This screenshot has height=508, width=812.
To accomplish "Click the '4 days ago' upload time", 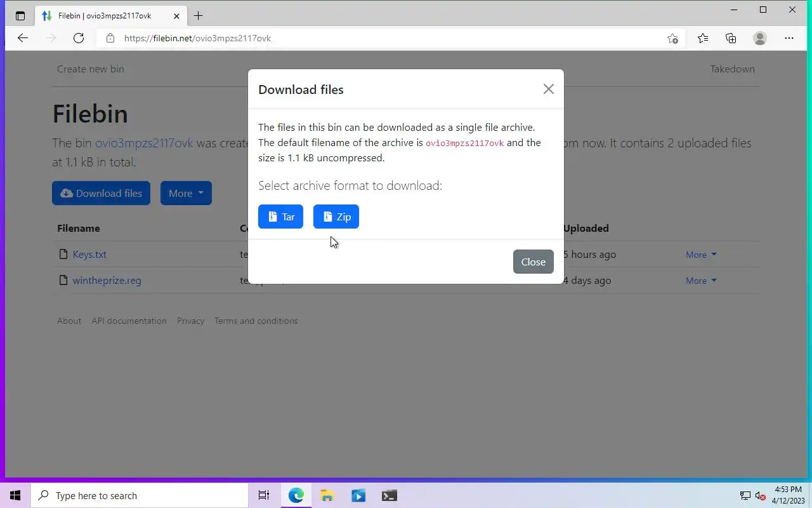I will (x=587, y=280).
